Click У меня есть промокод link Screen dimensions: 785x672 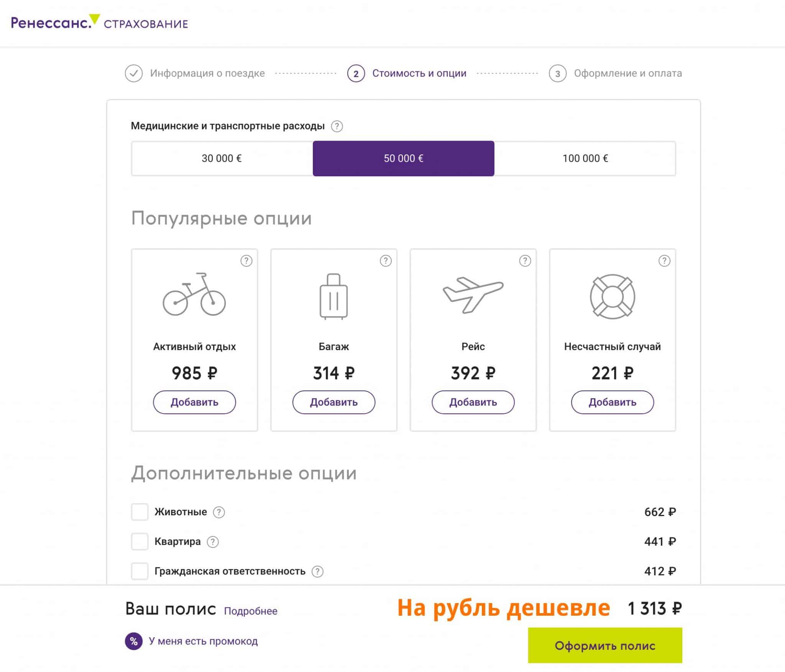click(203, 641)
